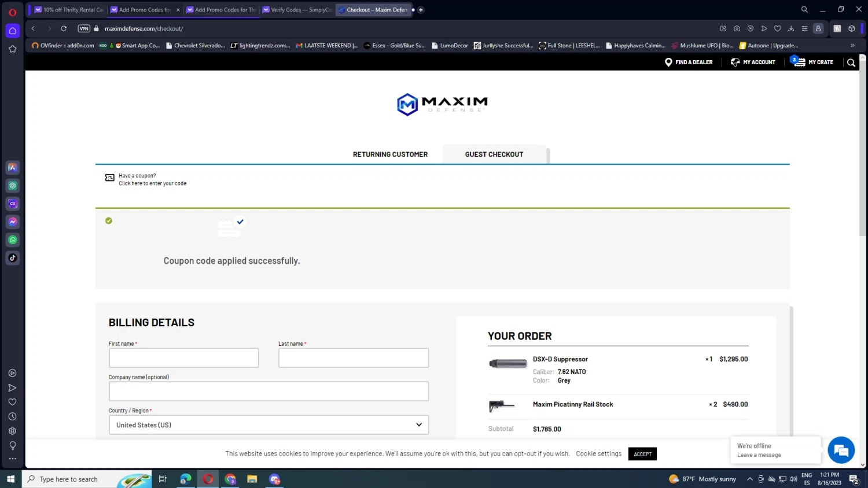Go to My Account
The height and width of the screenshot is (488, 868).
[753, 62]
